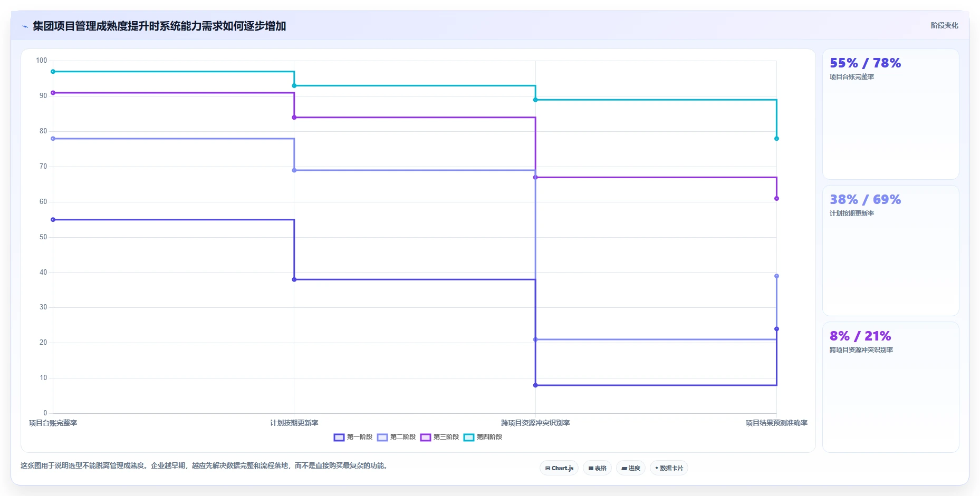
Task: Click the 第三阶段 purple point at 计划按期更新率
Action: tap(294, 118)
